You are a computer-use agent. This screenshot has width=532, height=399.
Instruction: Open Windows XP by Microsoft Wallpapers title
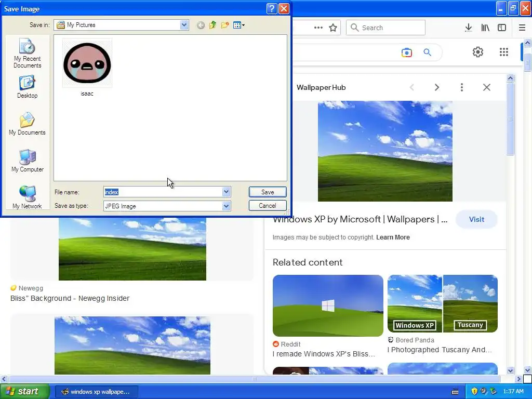point(360,220)
